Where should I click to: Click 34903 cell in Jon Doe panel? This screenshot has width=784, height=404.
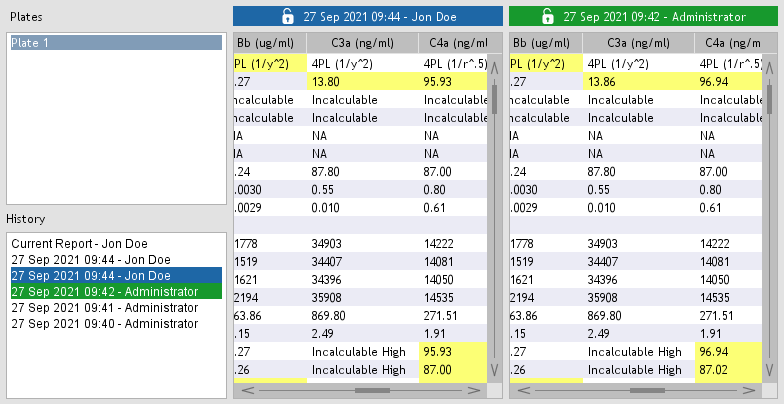pyautogui.click(x=363, y=244)
